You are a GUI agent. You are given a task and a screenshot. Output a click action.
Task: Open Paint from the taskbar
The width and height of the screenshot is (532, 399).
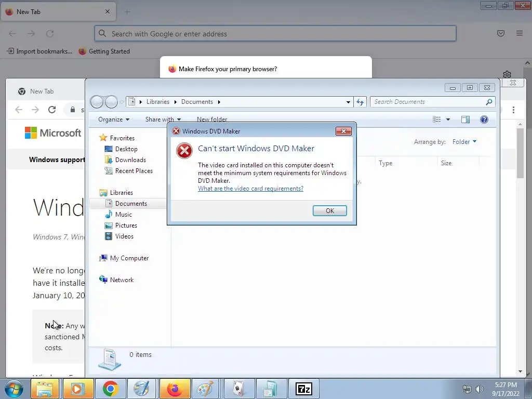(206, 389)
